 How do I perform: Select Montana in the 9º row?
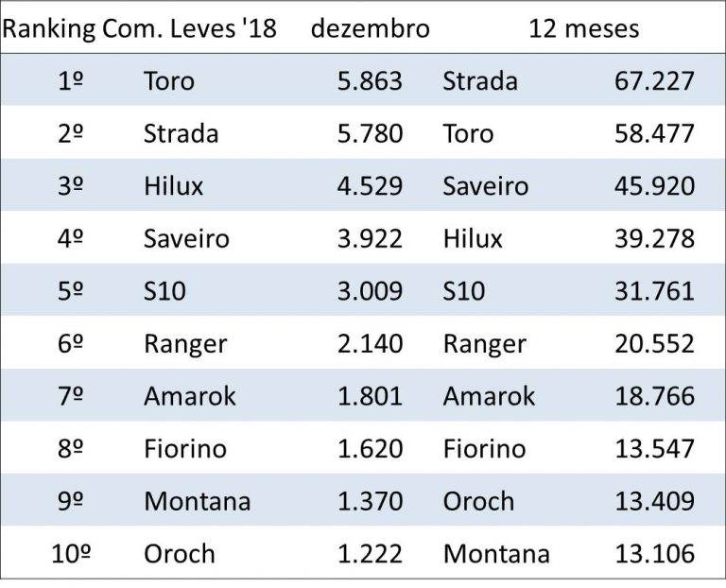(197, 501)
